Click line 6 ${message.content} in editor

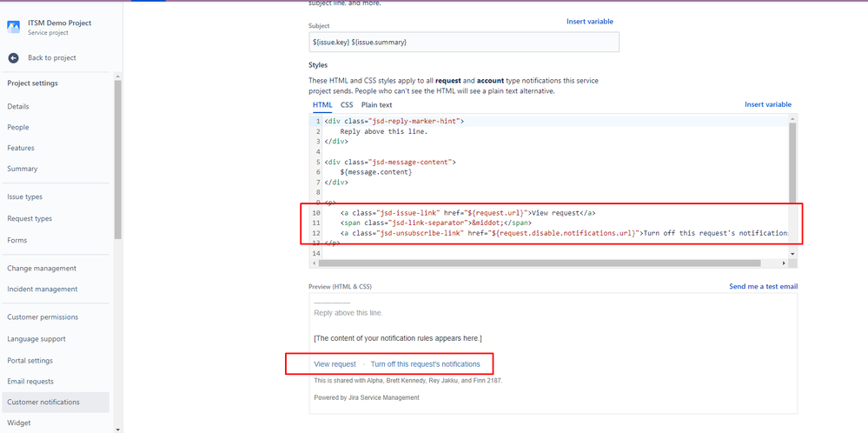[x=376, y=172]
